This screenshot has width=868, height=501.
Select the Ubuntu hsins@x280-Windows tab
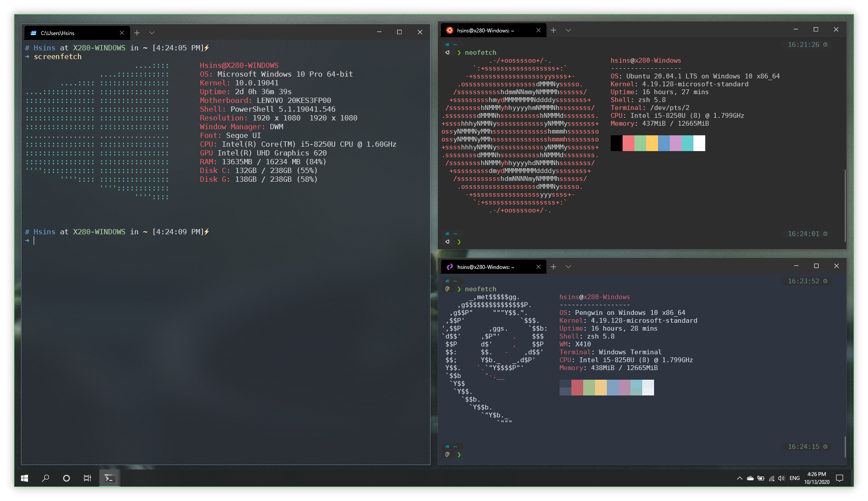coord(493,30)
